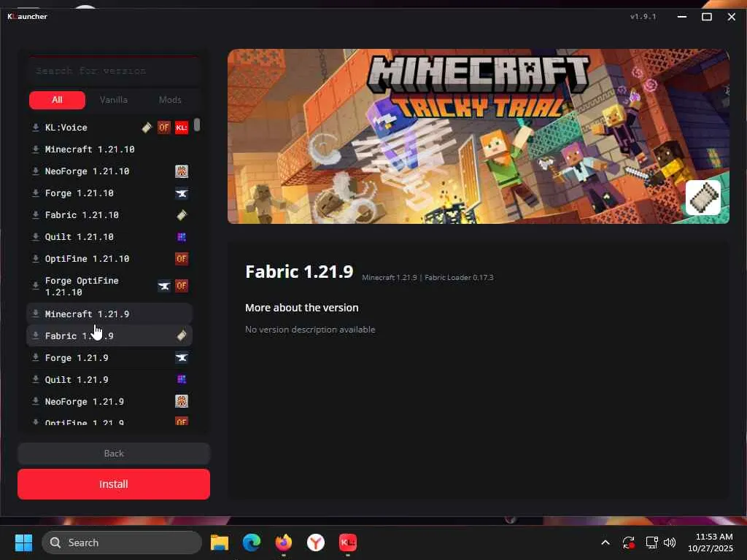Viewport: 747px width, 560px height.
Task: Select Forge 1.21.9 from the list
Action: 110,357
